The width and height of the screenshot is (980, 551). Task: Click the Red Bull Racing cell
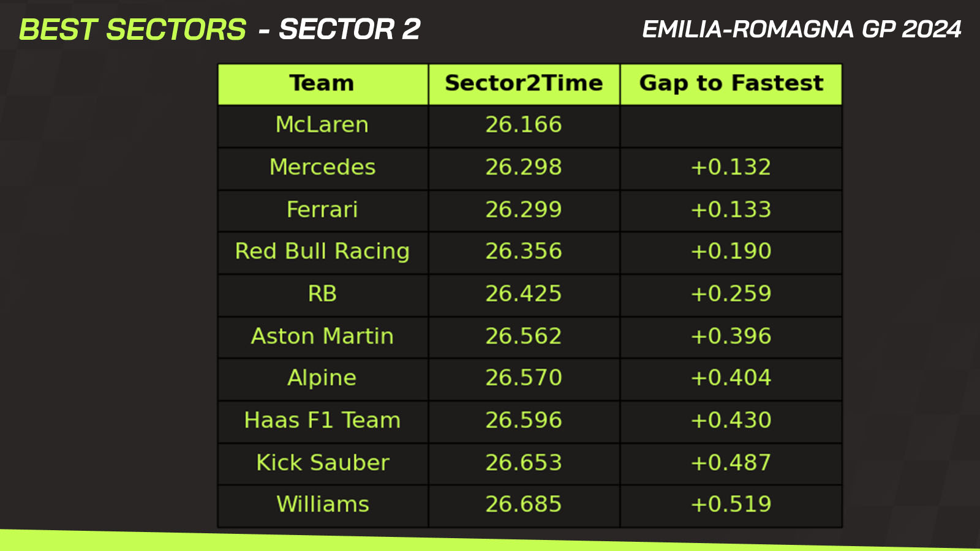323,252
